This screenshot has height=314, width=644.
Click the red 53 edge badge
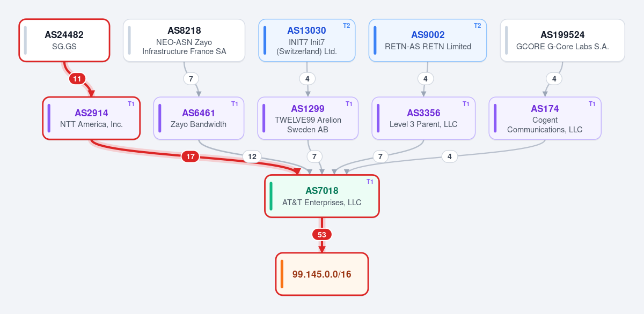click(x=322, y=234)
